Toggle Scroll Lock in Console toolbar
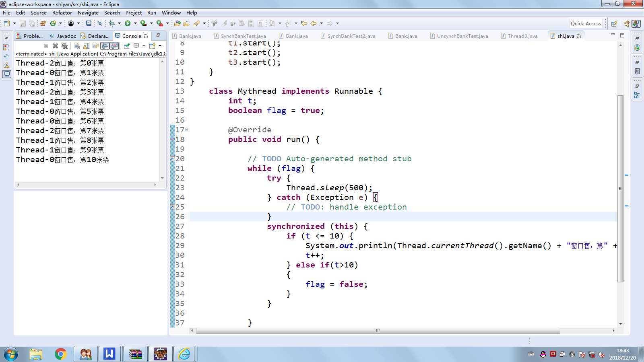Viewport: 644px width, 362px height. coord(86,46)
